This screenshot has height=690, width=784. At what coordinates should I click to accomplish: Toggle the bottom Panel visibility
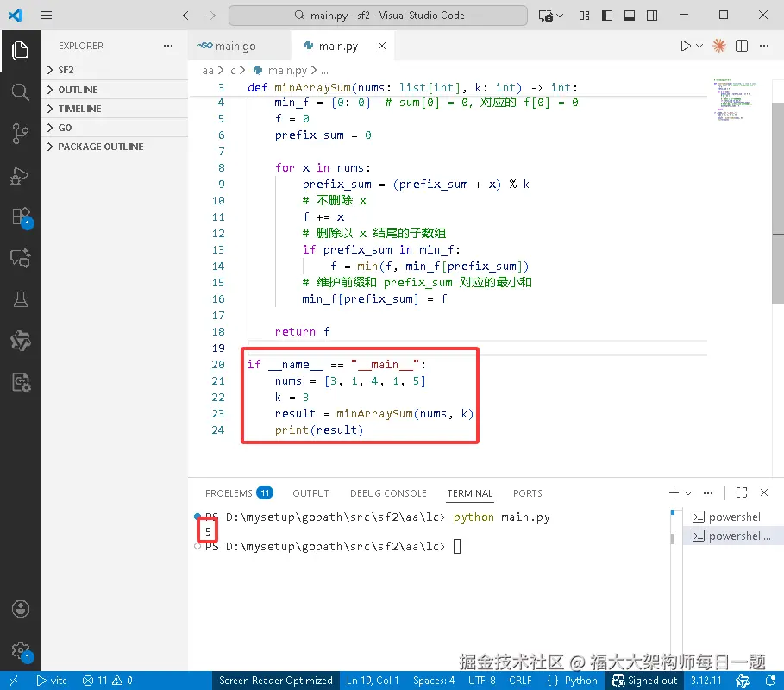630,16
